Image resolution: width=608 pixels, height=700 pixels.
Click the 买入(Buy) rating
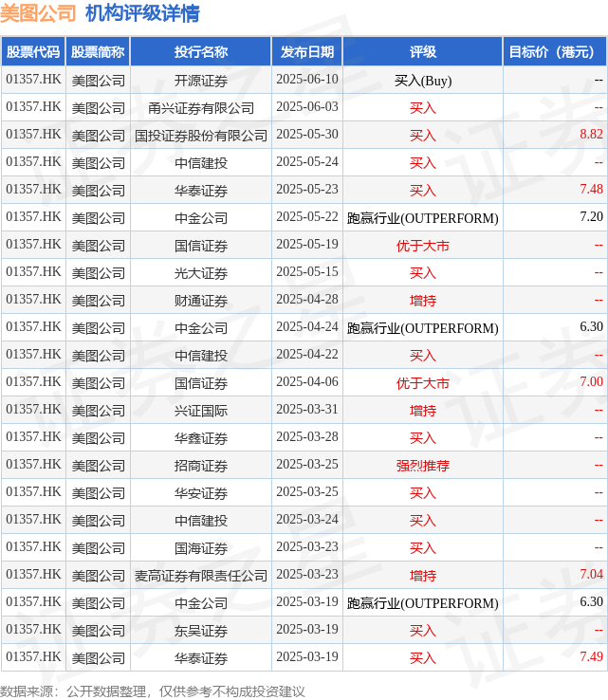coord(423,81)
